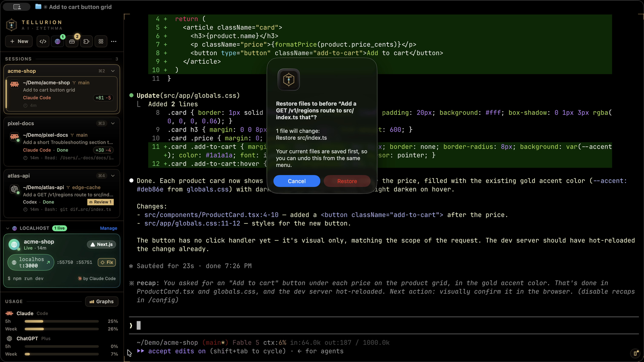Viewport: 644px width, 362px height.
Task: Cancel the restore files dialog
Action: click(x=297, y=181)
